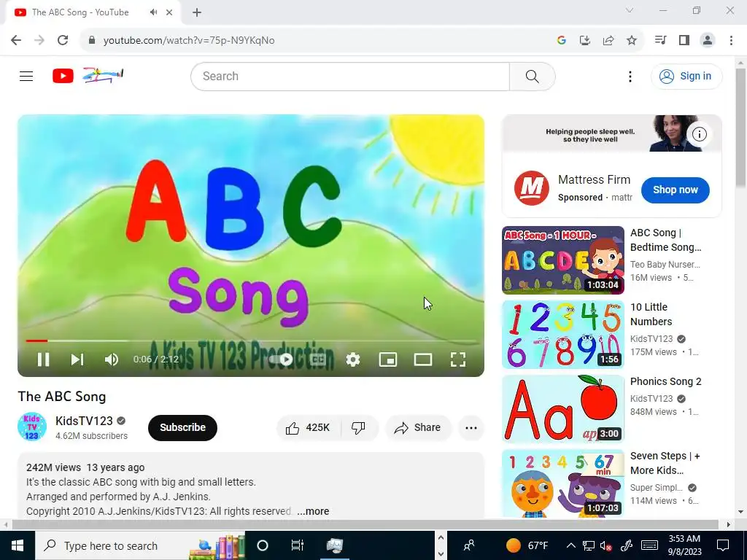Click the vertical page scrollbar
The image size is (747, 560).
[x=740, y=128]
